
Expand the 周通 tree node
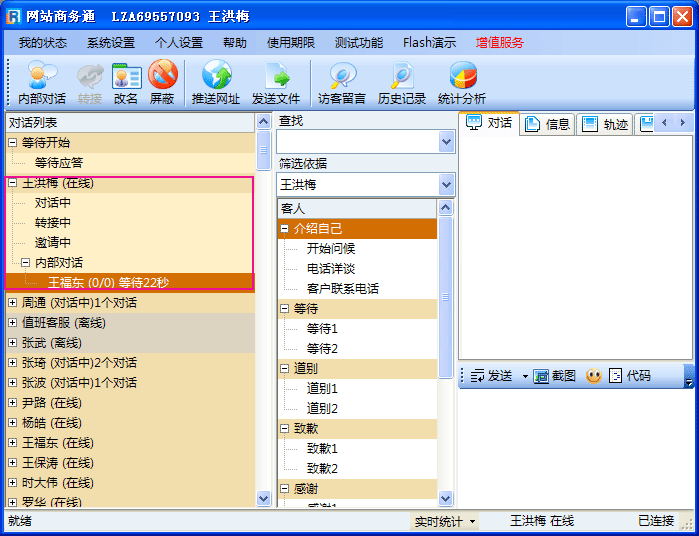coord(12,303)
